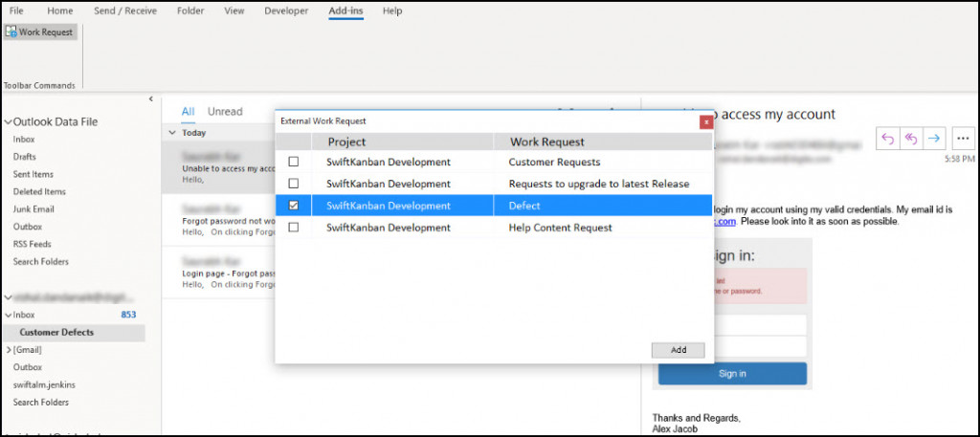Close the External Work Request dialog
Image resolution: width=980 pixels, height=437 pixels.
tap(706, 121)
